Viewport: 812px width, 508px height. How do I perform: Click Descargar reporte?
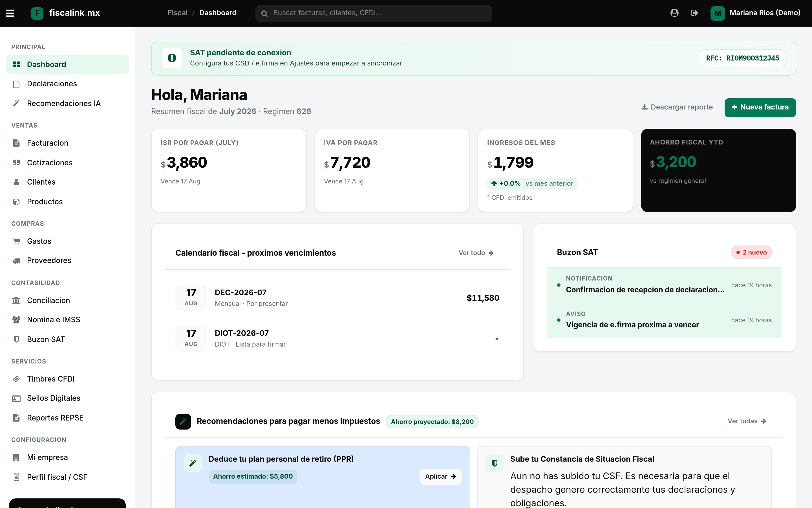click(x=677, y=107)
